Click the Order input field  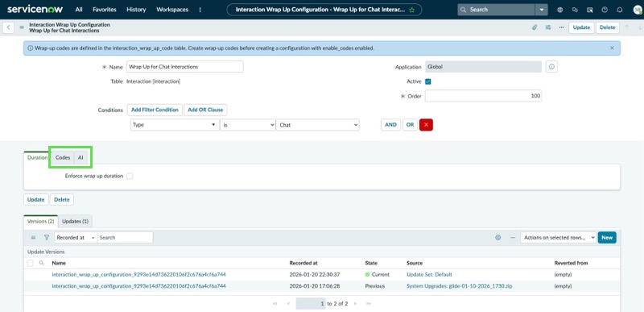484,96
